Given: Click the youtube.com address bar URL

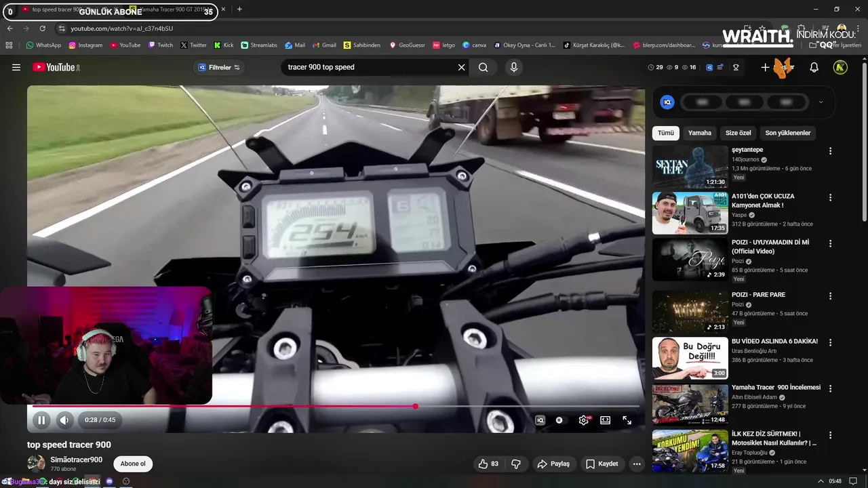Looking at the screenshot, I should click(x=122, y=28).
